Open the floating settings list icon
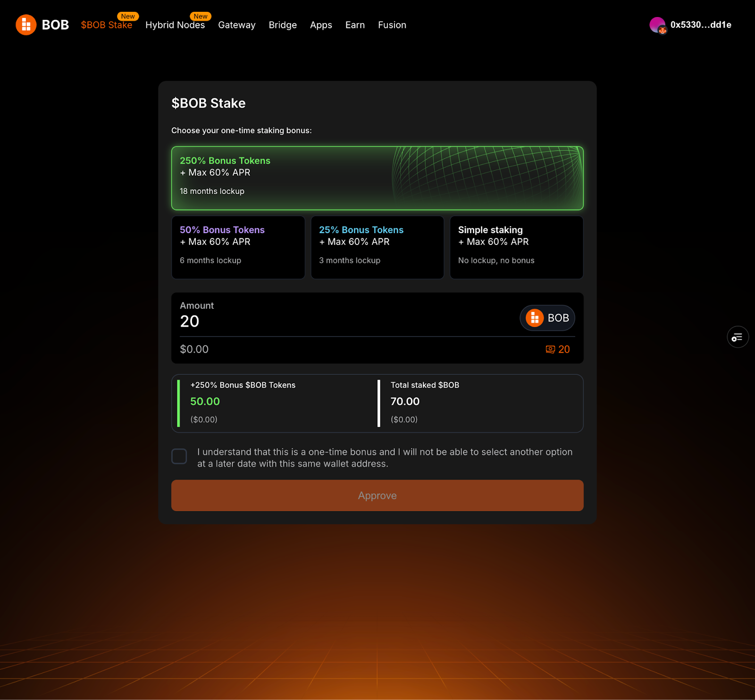 pos(738,337)
